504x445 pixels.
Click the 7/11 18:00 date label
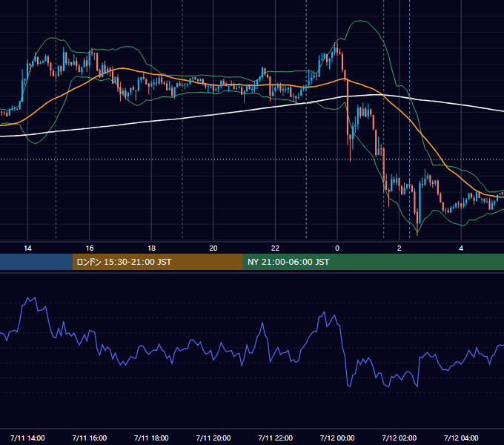tap(151, 438)
